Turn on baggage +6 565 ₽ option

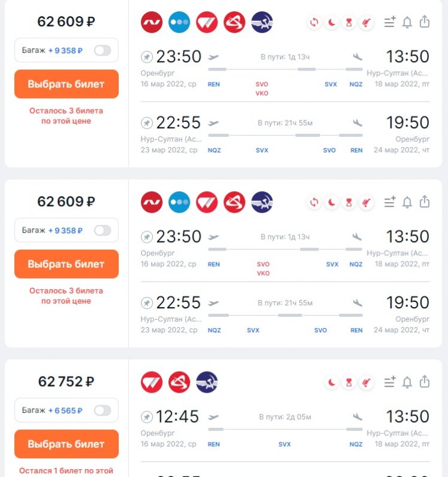point(102,411)
